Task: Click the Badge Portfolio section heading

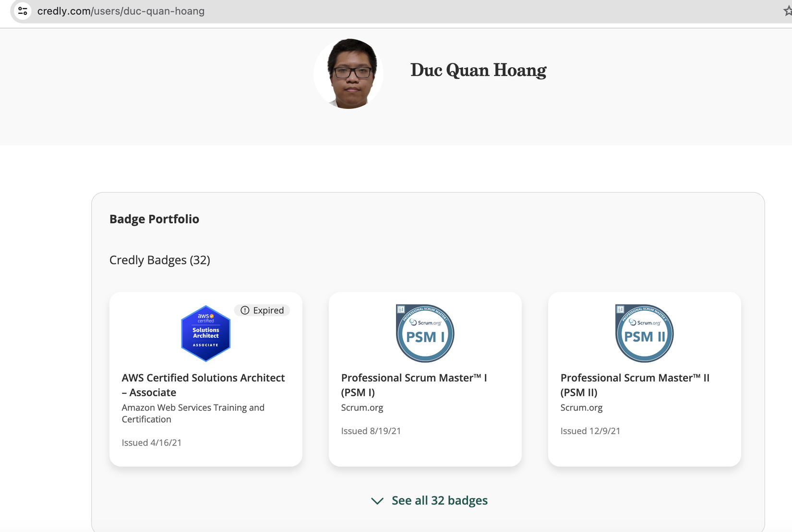Action: 154,219
